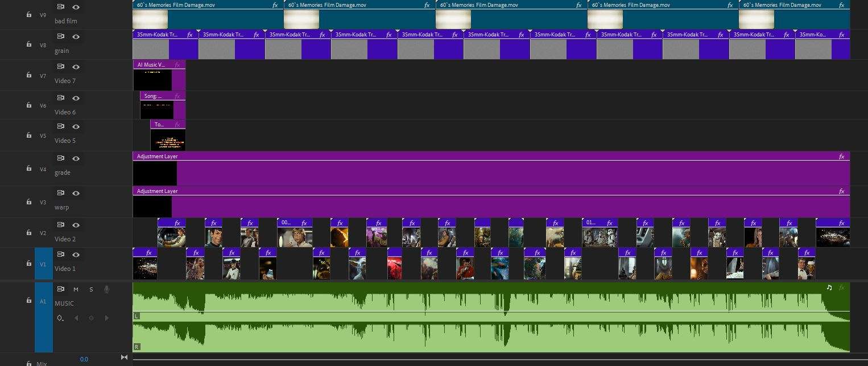Solo the MUSIC audio track

click(x=91, y=289)
